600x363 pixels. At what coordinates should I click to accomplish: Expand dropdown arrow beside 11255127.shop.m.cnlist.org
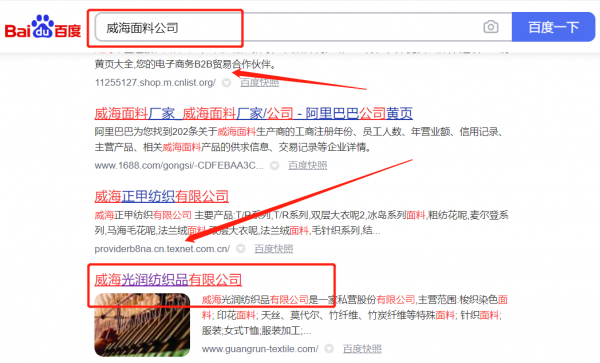(227, 83)
